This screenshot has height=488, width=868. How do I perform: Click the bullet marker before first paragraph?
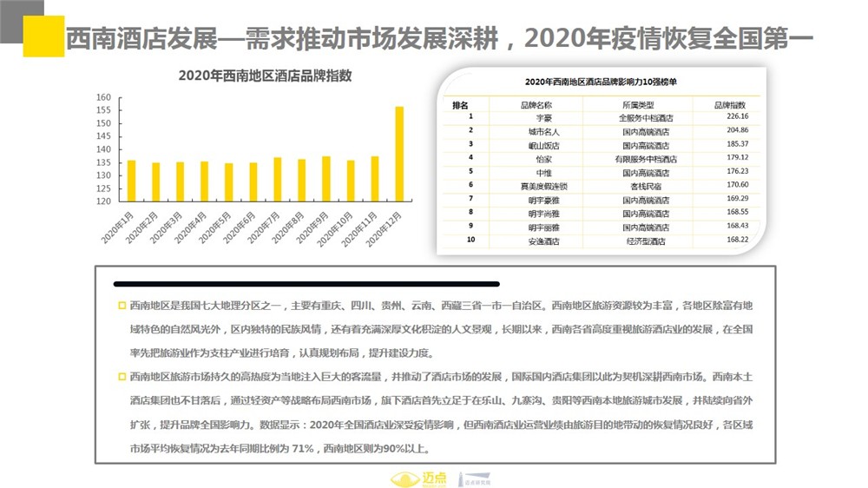point(122,307)
